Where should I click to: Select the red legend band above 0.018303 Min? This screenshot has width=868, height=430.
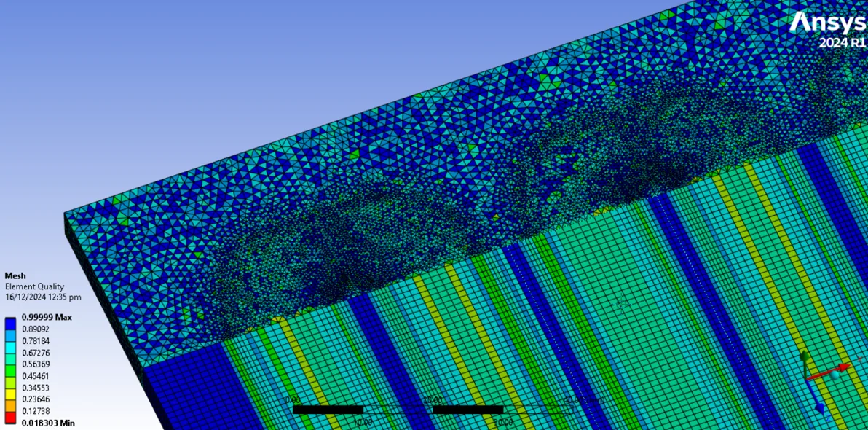click(12, 417)
